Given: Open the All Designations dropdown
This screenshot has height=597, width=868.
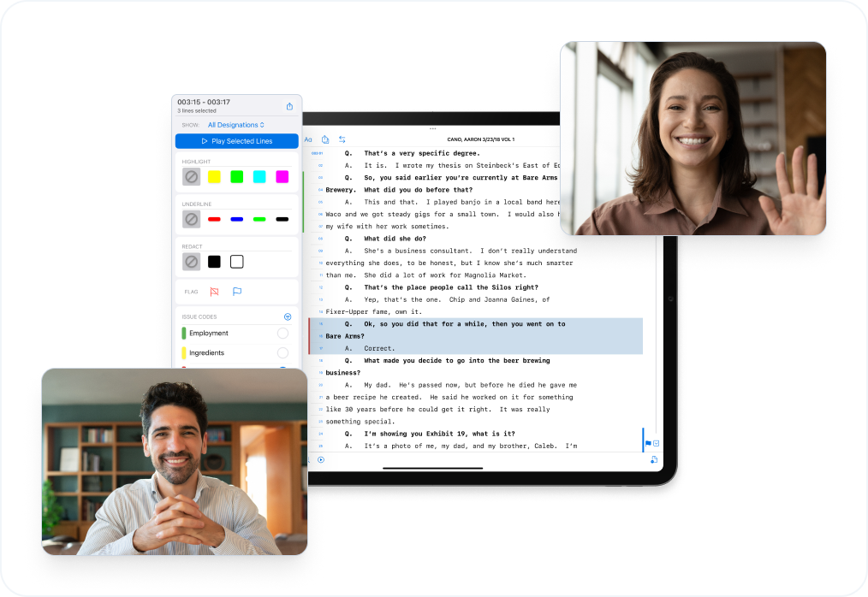Looking at the screenshot, I should [x=236, y=125].
